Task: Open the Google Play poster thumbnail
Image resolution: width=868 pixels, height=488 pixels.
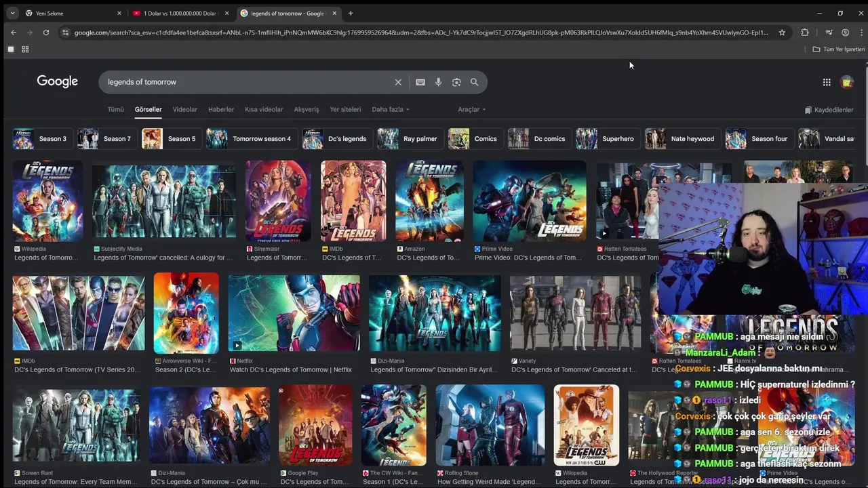Action: coord(315,425)
